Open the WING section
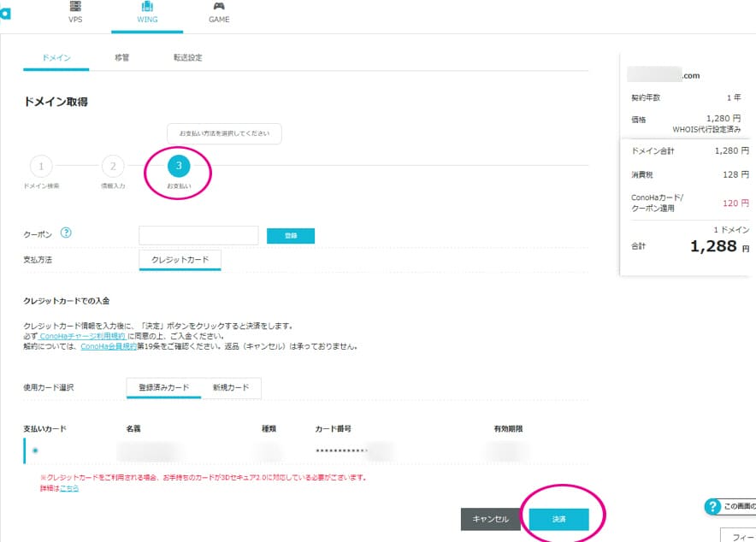Image resolution: width=756 pixels, height=542 pixels. pyautogui.click(x=147, y=13)
